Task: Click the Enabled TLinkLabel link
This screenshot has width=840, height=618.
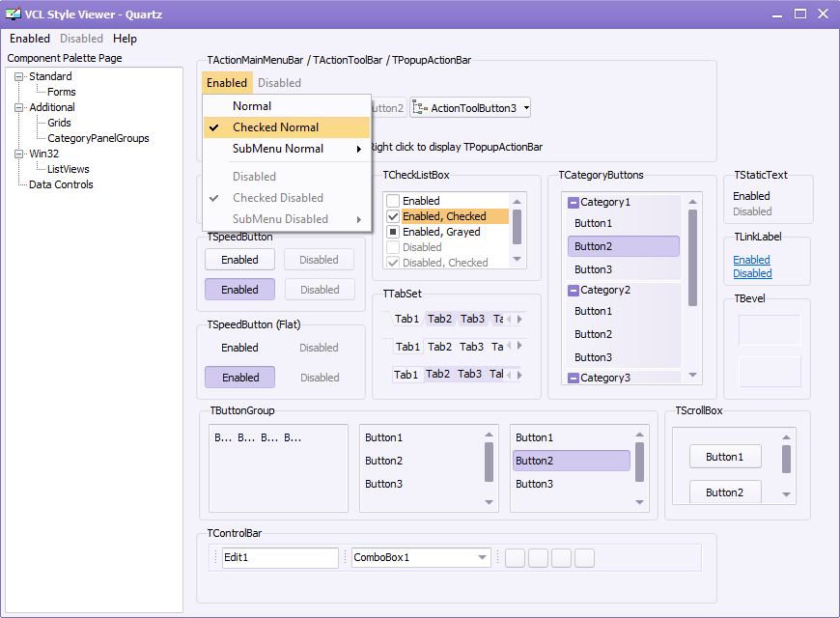Action: pos(751,260)
